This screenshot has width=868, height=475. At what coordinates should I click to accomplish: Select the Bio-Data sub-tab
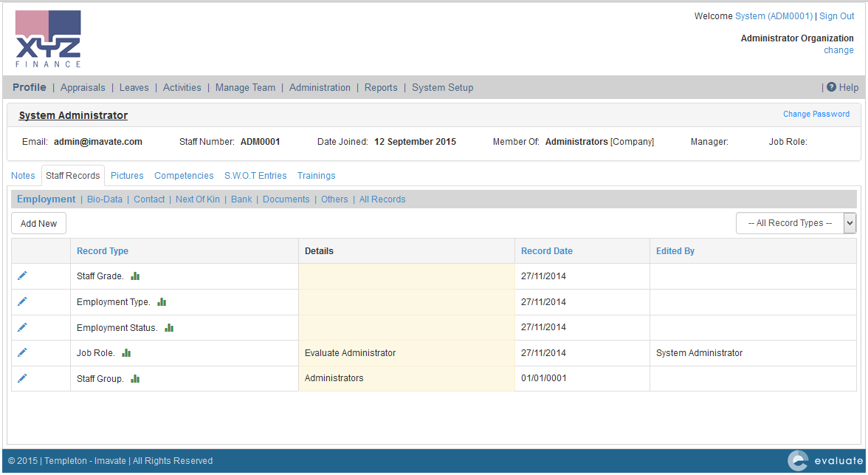(105, 199)
